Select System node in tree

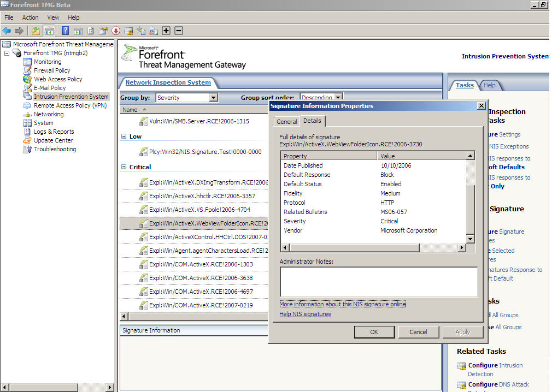(43, 123)
